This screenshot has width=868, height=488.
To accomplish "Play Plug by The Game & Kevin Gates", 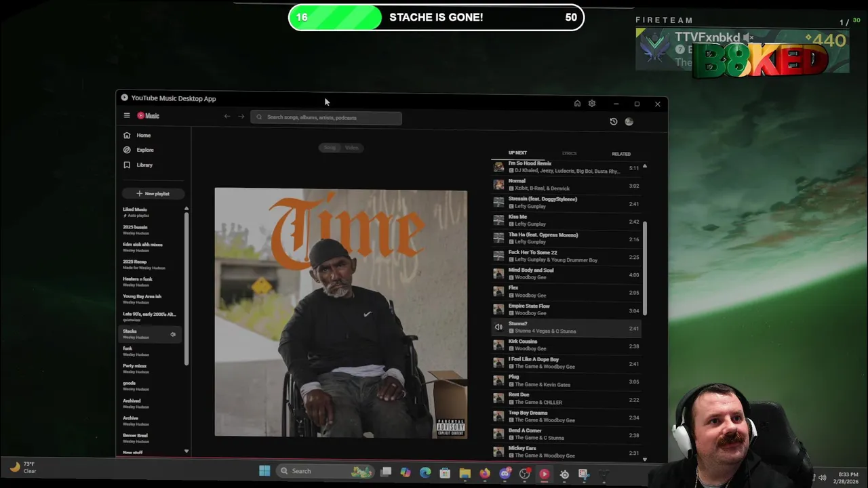I will click(566, 381).
